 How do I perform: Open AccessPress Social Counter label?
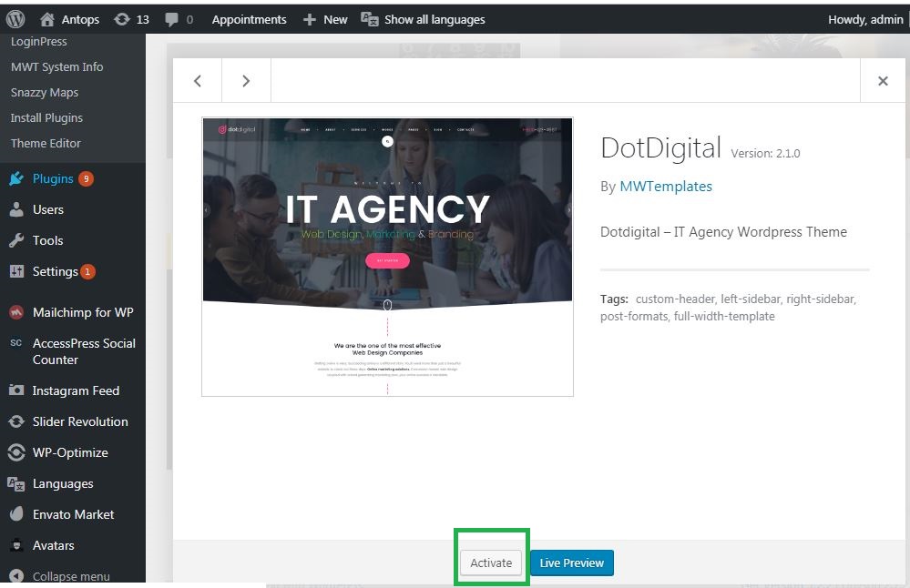(84, 351)
